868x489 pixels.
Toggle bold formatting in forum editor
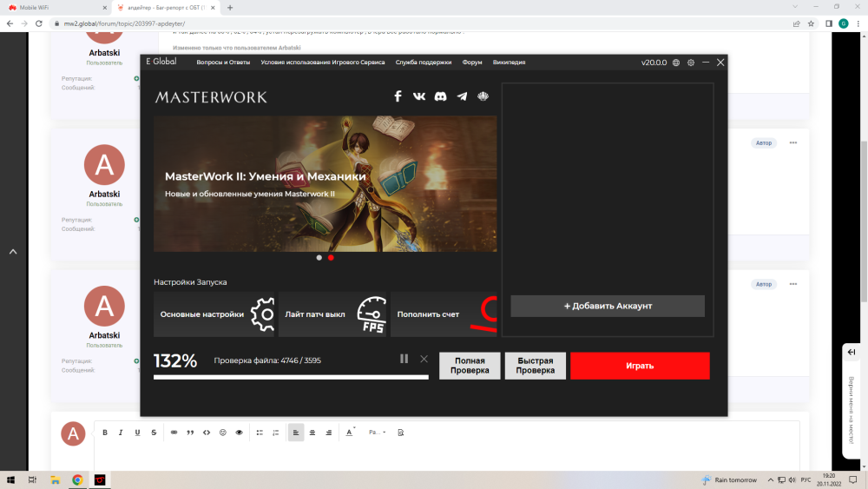coord(105,432)
